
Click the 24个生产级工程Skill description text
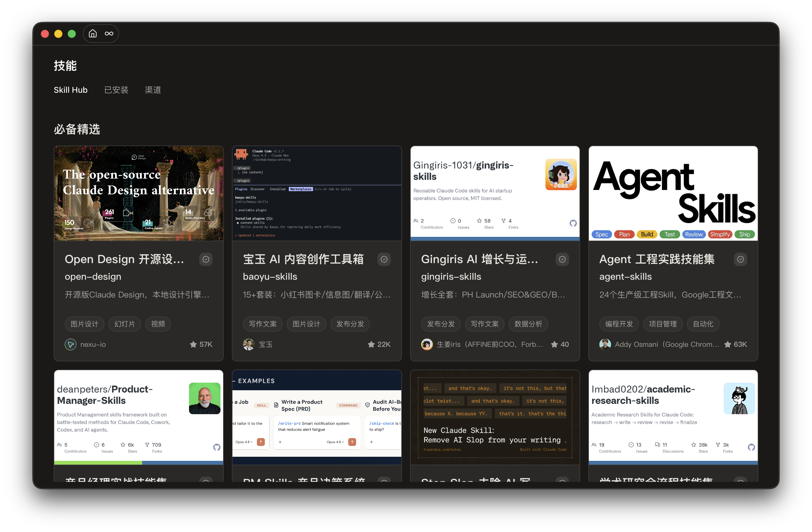pos(671,295)
